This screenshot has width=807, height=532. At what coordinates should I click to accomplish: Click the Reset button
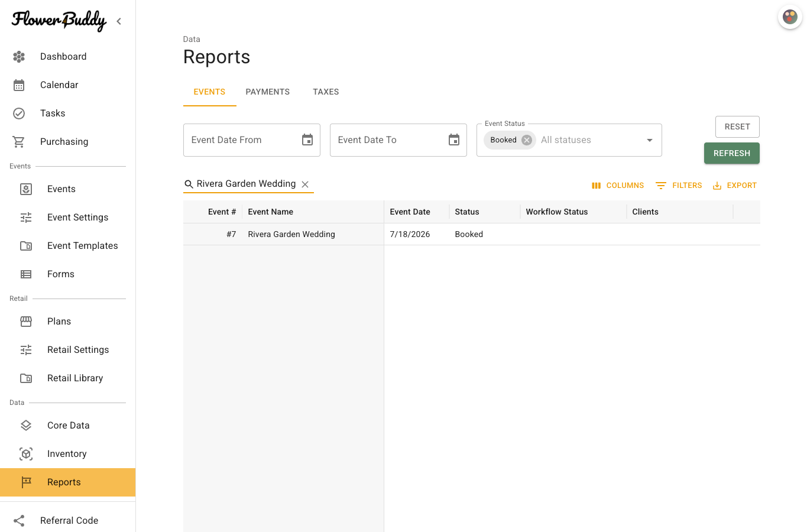pyautogui.click(x=737, y=127)
